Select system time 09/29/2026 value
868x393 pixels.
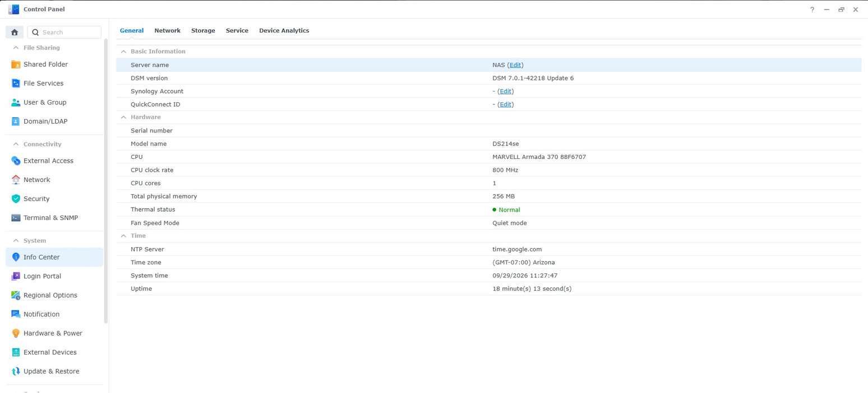[525, 276]
